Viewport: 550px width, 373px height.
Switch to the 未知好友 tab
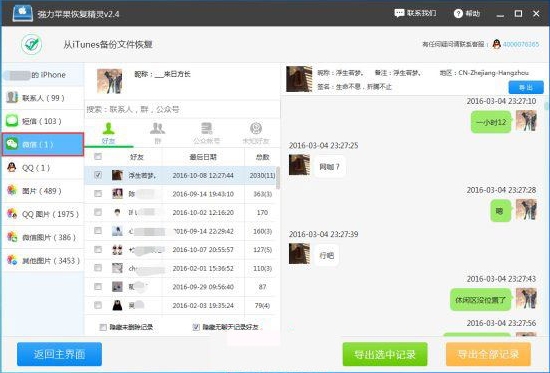pos(256,134)
